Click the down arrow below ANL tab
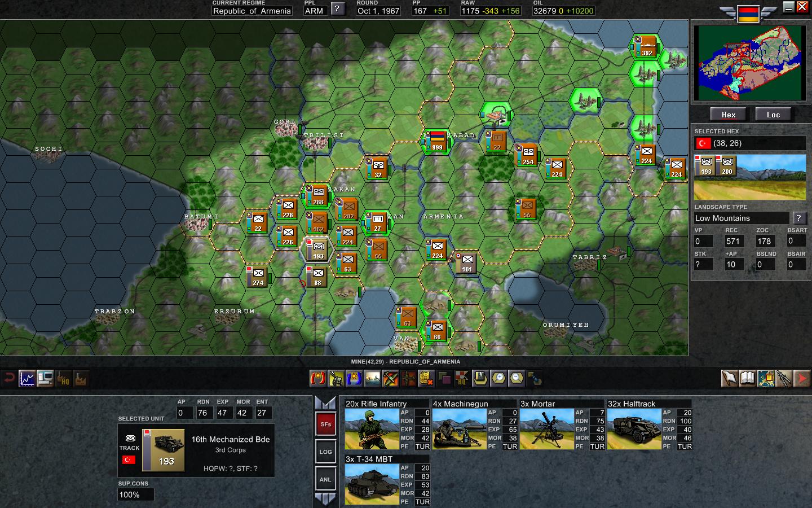 [326, 500]
